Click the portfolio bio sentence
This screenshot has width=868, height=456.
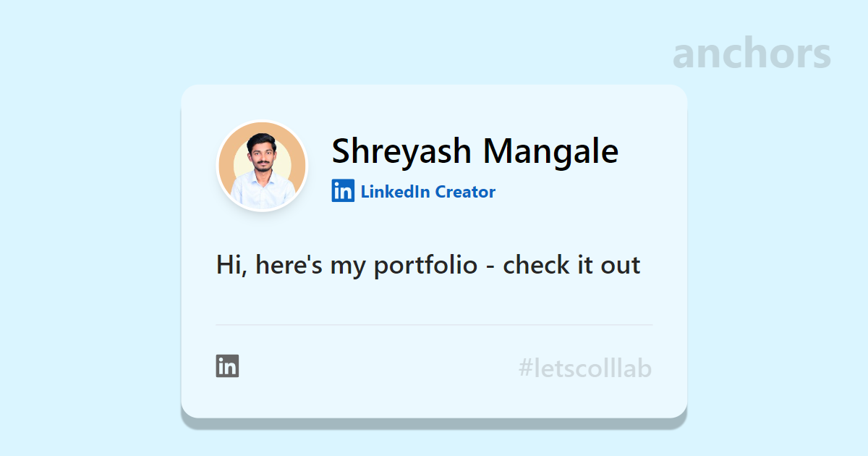point(428,265)
